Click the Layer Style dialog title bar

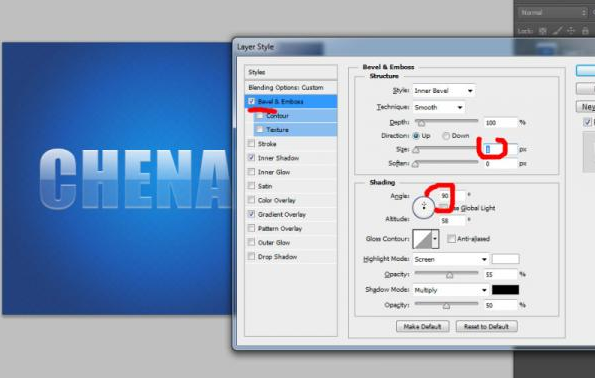[414, 47]
